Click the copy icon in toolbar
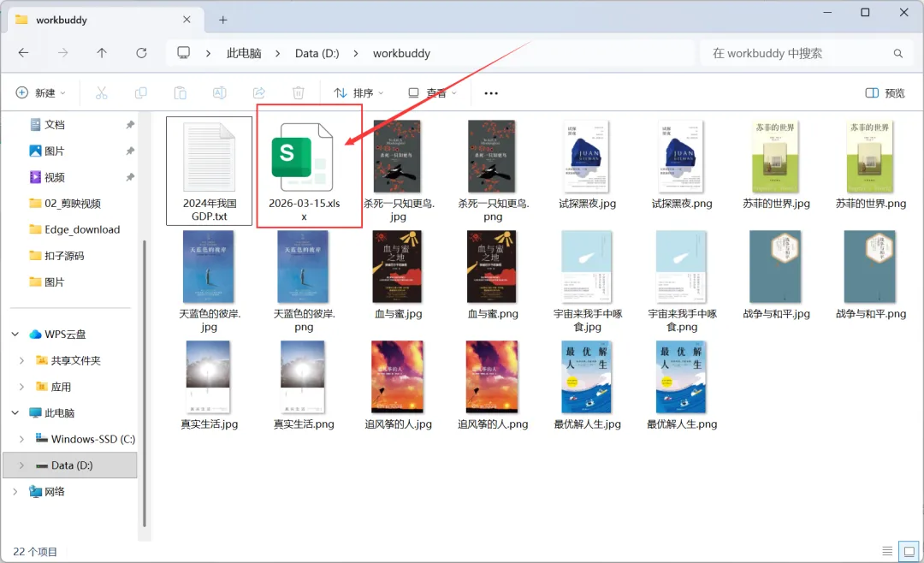This screenshot has height=563, width=924. 141,93
